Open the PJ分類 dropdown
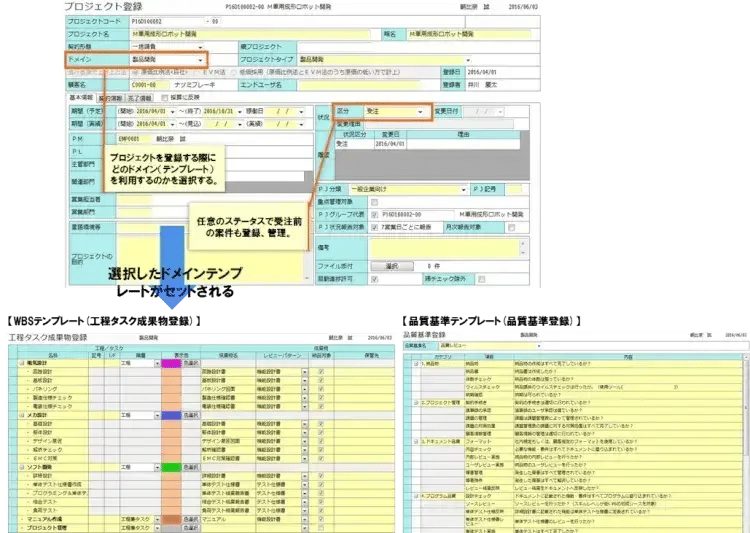 (x=464, y=188)
